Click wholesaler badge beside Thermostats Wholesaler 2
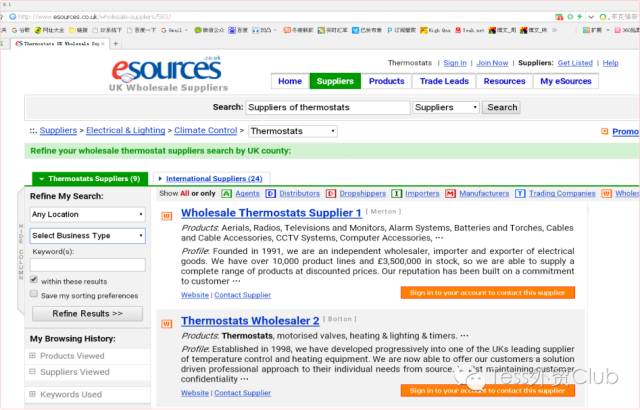 [x=167, y=324]
